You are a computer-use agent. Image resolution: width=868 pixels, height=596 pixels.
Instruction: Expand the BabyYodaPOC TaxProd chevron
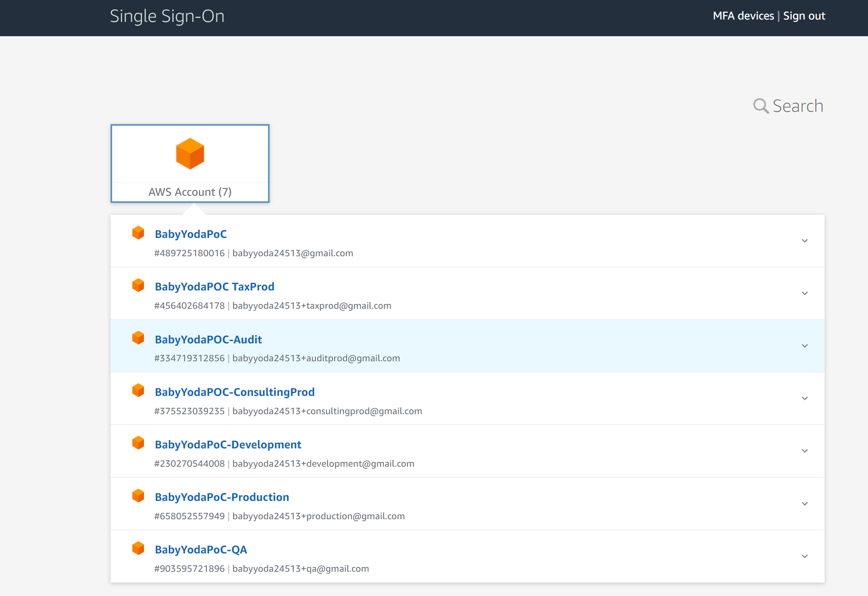point(805,293)
